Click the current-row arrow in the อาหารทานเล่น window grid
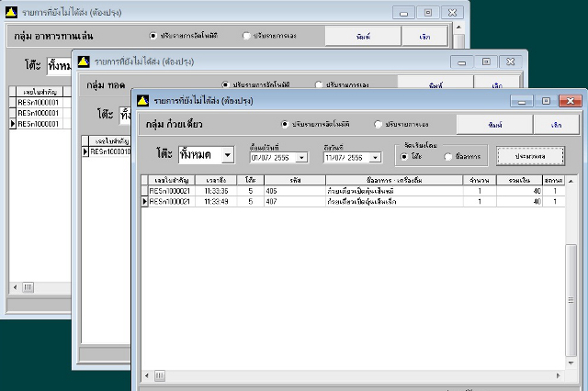This screenshot has height=391, width=588. pyautogui.click(x=12, y=124)
